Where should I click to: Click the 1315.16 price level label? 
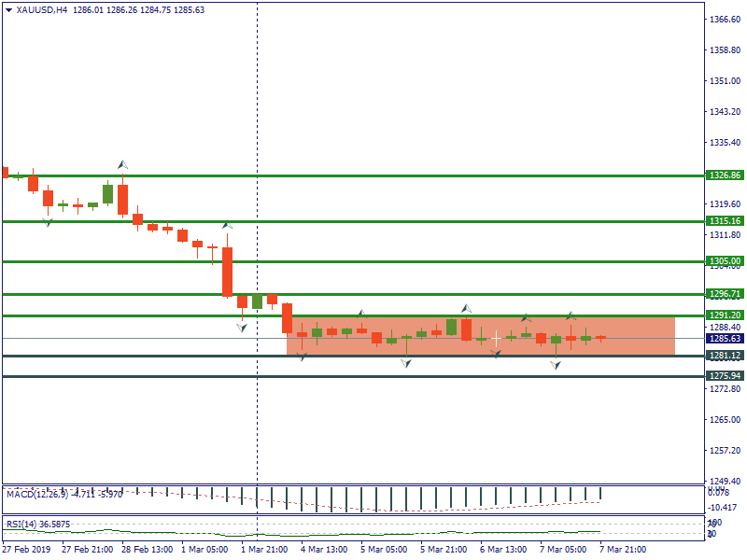(x=725, y=221)
